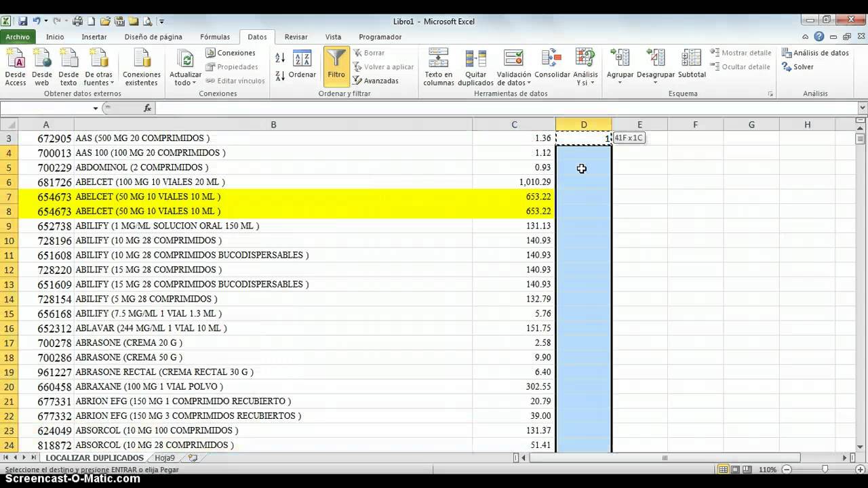
Task: Switch to Page Layout view in status bar
Action: coord(735,470)
